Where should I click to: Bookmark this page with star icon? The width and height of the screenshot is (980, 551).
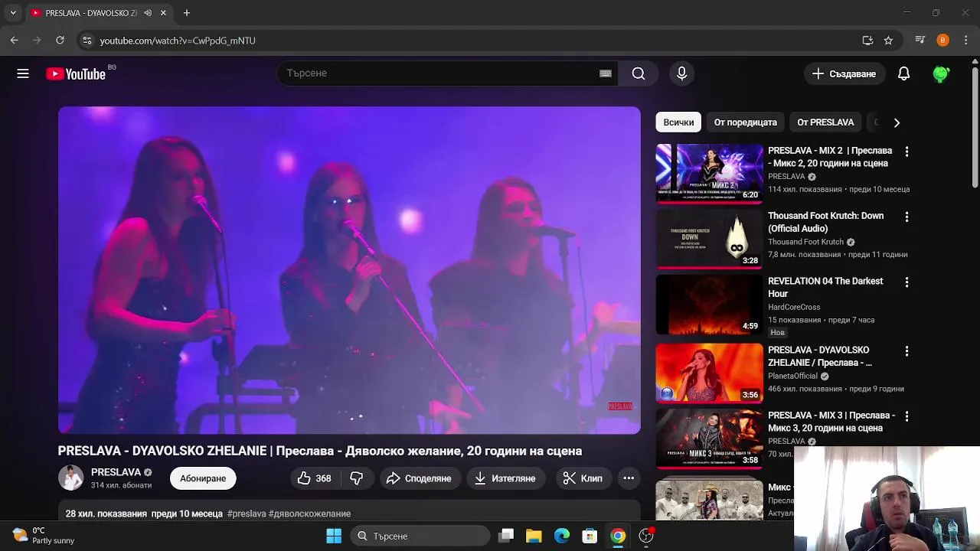click(888, 41)
